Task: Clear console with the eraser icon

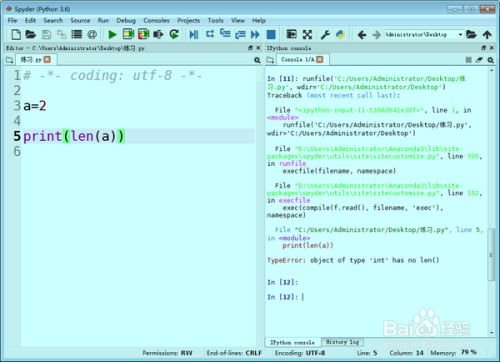Action: 479,60
